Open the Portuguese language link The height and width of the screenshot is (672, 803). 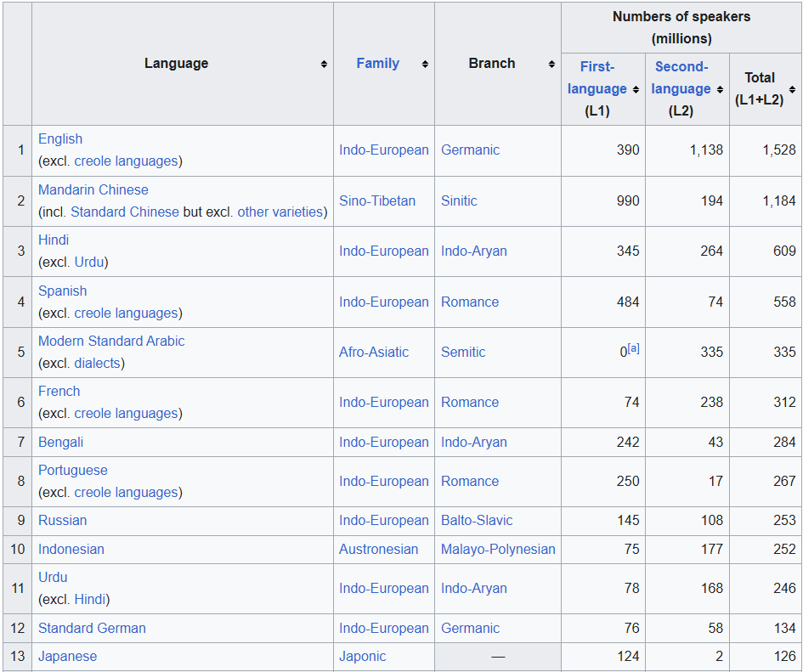pyautogui.click(x=73, y=470)
